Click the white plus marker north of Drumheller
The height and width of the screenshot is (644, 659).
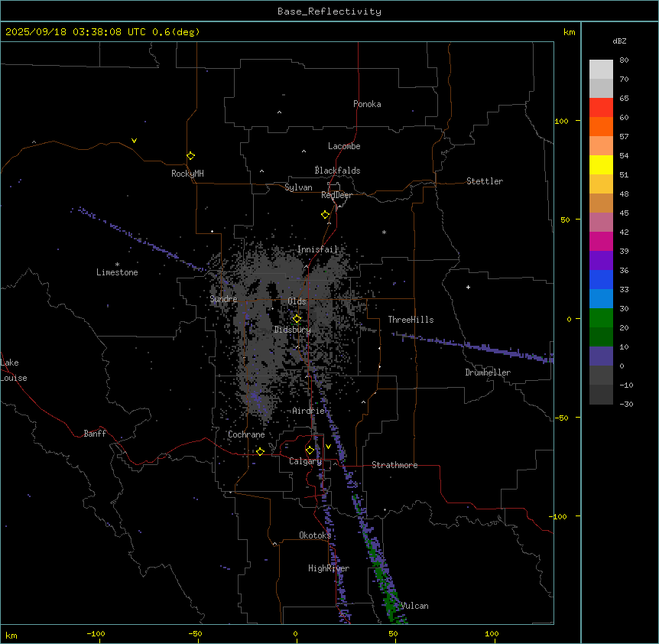tap(468, 287)
